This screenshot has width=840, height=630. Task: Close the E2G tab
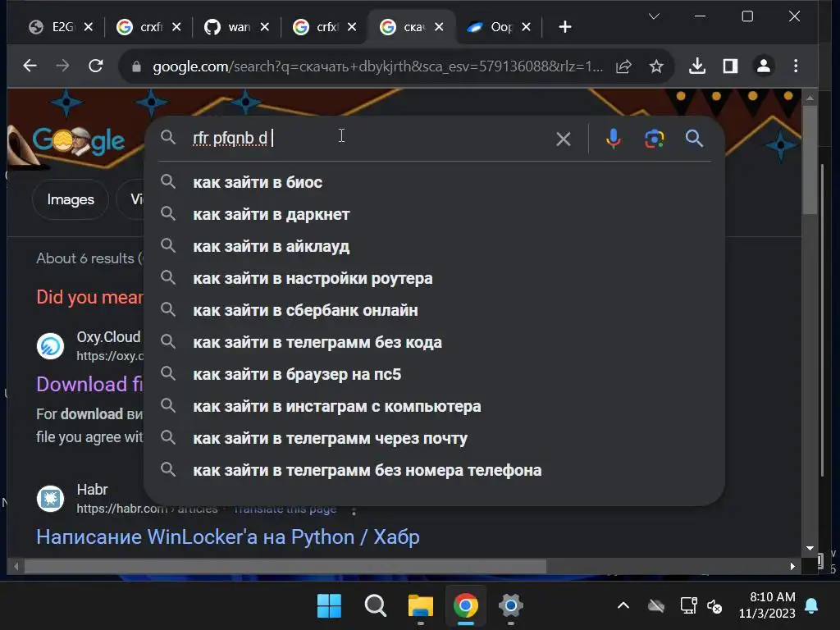click(89, 27)
